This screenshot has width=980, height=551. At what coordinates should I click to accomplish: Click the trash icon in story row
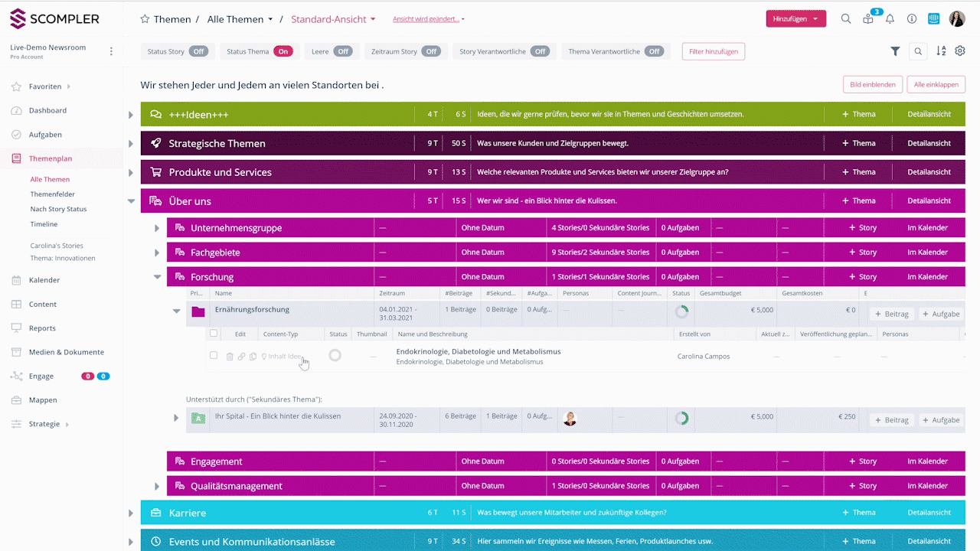[230, 357]
